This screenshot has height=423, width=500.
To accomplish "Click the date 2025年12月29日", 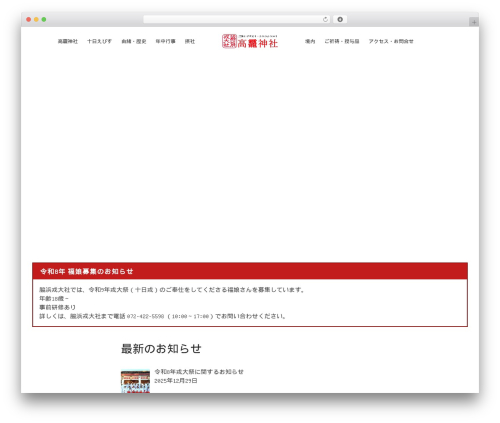I will 176,381.
